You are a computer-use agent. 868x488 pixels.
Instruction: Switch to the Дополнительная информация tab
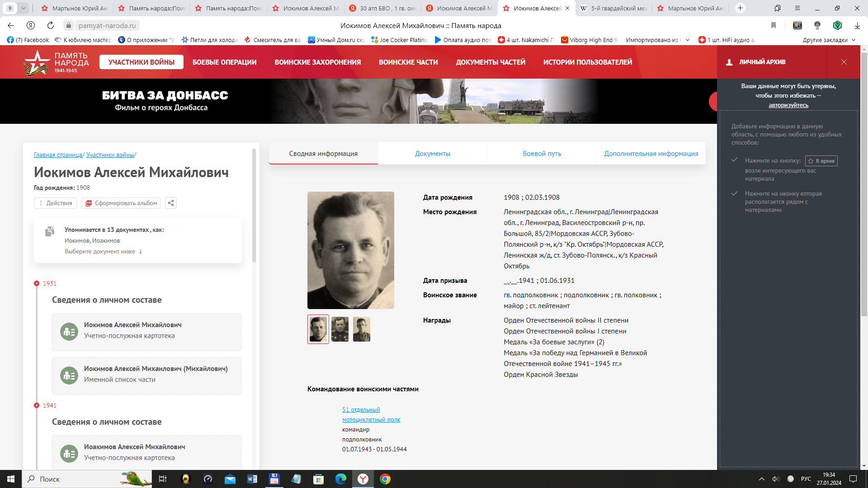click(x=651, y=153)
